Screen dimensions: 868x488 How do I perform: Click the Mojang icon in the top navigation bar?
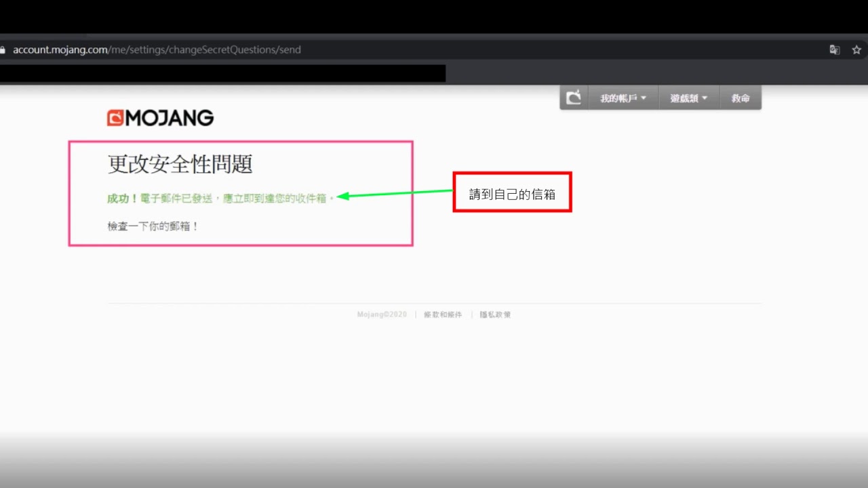(574, 98)
